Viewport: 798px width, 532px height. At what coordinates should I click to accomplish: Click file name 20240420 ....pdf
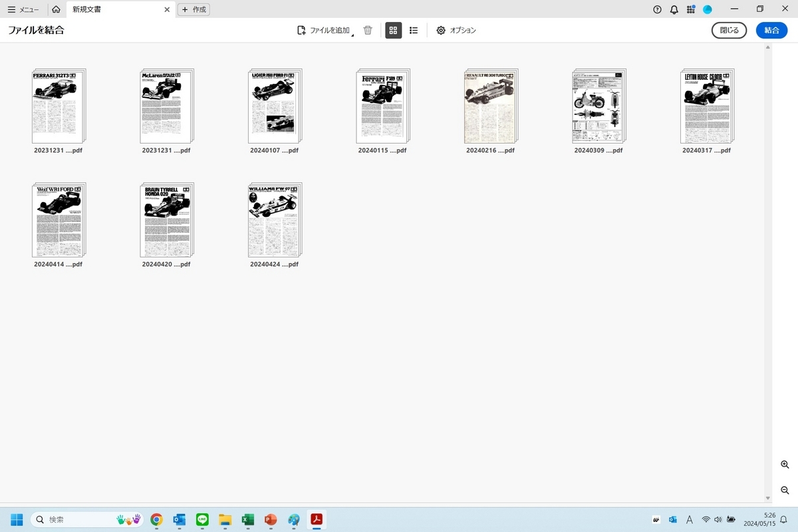pos(166,264)
